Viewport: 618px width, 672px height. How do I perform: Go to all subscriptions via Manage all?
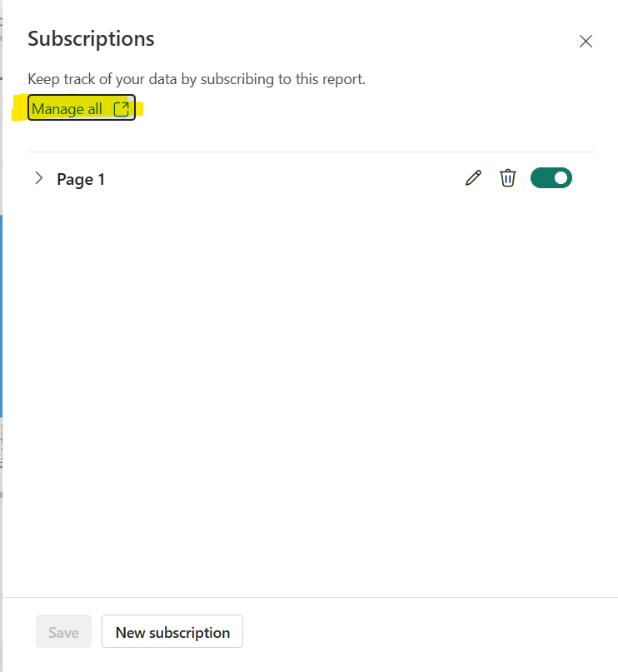(68, 109)
